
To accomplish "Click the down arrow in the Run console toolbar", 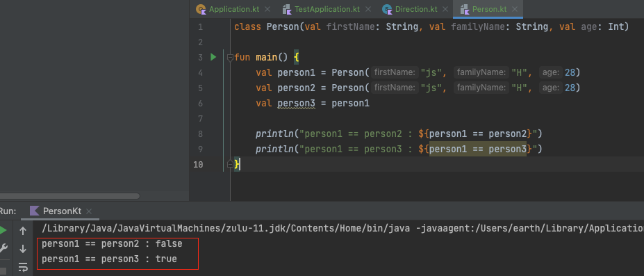I will [x=23, y=248].
